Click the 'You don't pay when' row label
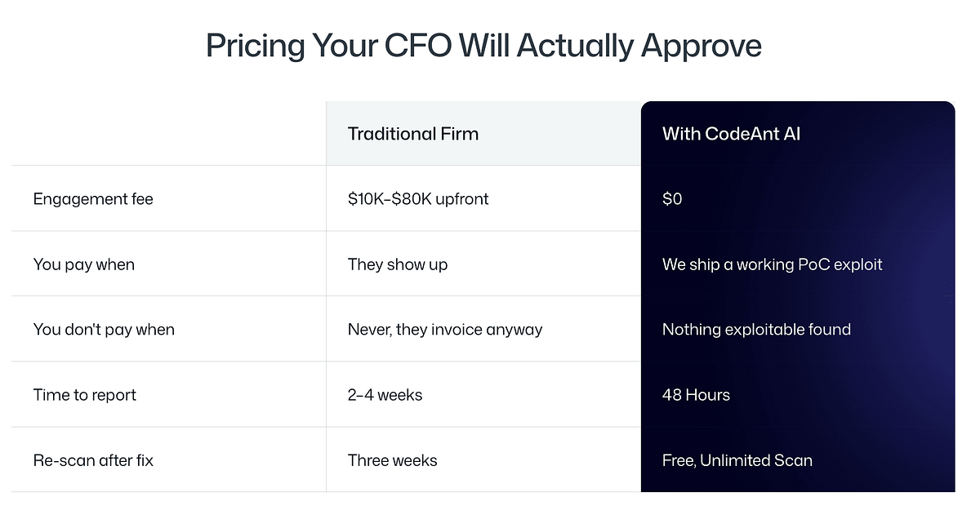The width and height of the screenshot is (980, 515). (104, 330)
